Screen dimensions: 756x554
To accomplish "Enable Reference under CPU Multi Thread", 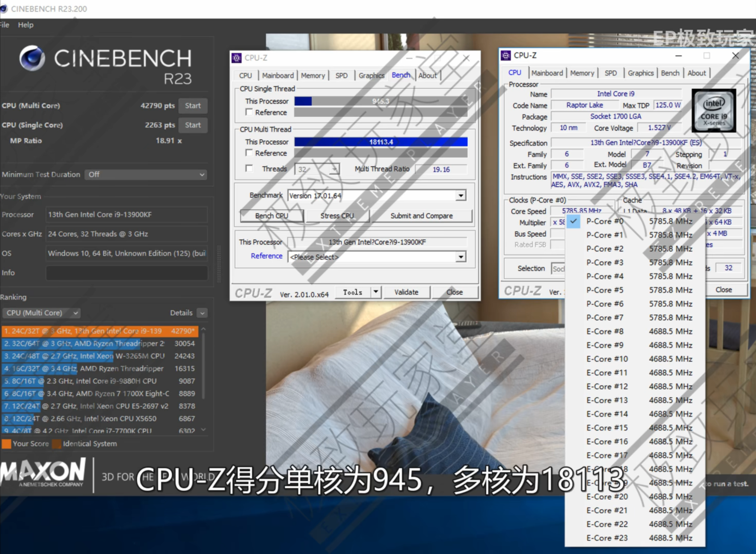I will pyautogui.click(x=249, y=153).
